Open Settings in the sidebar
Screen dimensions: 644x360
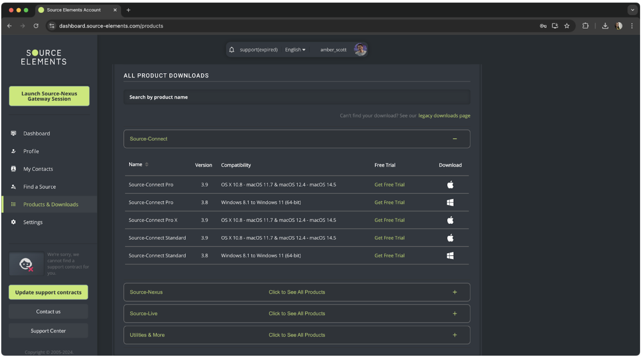coord(33,222)
